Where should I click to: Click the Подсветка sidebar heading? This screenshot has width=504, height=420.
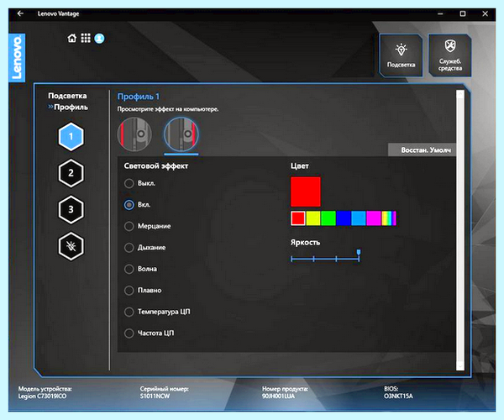click(x=67, y=96)
